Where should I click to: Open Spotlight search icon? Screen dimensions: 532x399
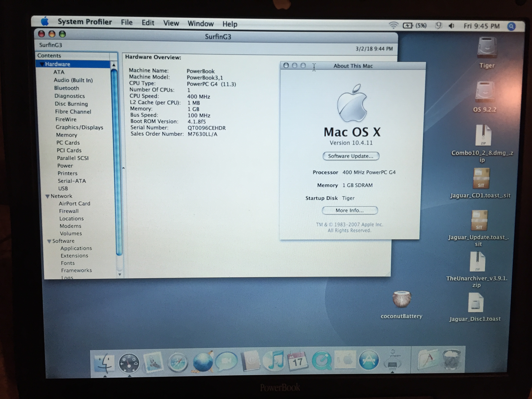tap(512, 26)
